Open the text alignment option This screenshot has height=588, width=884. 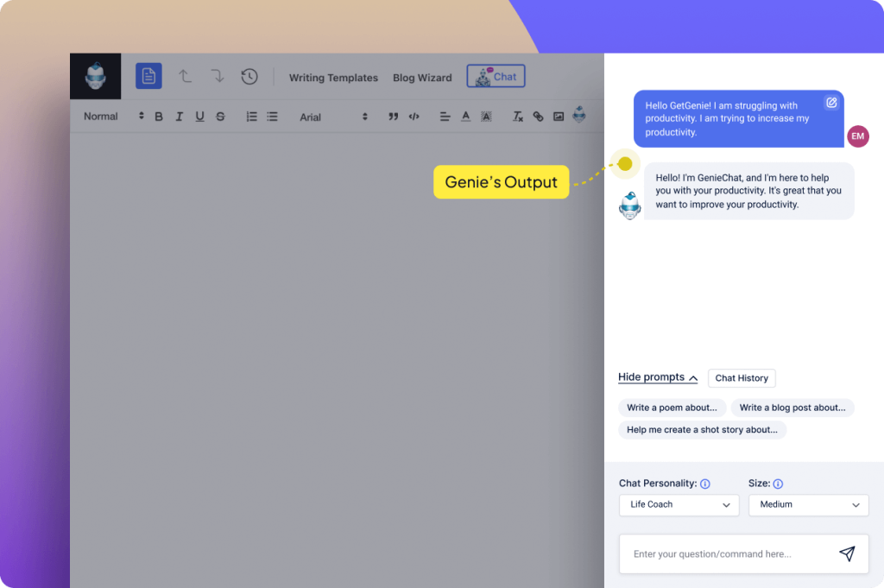click(445, 117)
